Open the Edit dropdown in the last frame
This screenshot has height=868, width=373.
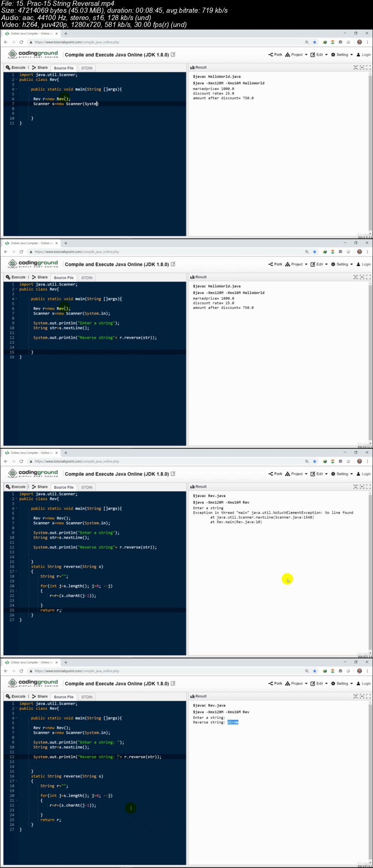click(319, 684)
